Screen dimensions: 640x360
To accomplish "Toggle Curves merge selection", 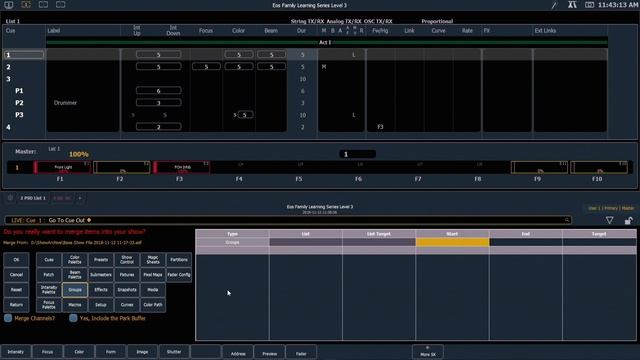I will click(127, 305).
